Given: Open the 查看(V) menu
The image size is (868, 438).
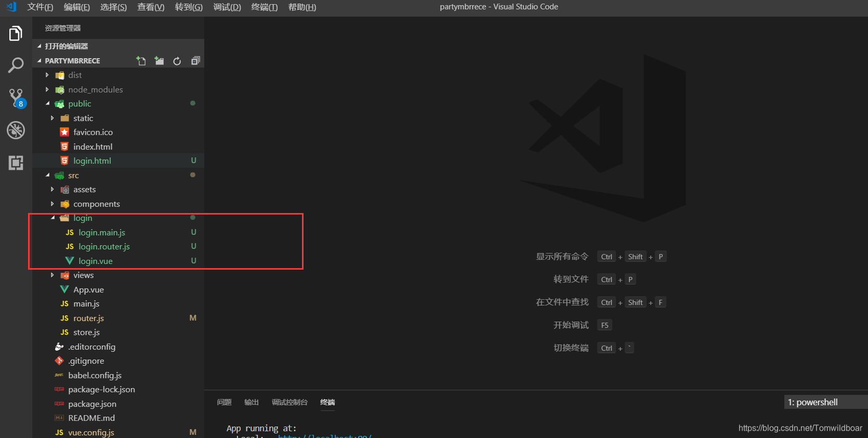Looking at the screenshot, I should pyautogui.click(x=151, y=7).
